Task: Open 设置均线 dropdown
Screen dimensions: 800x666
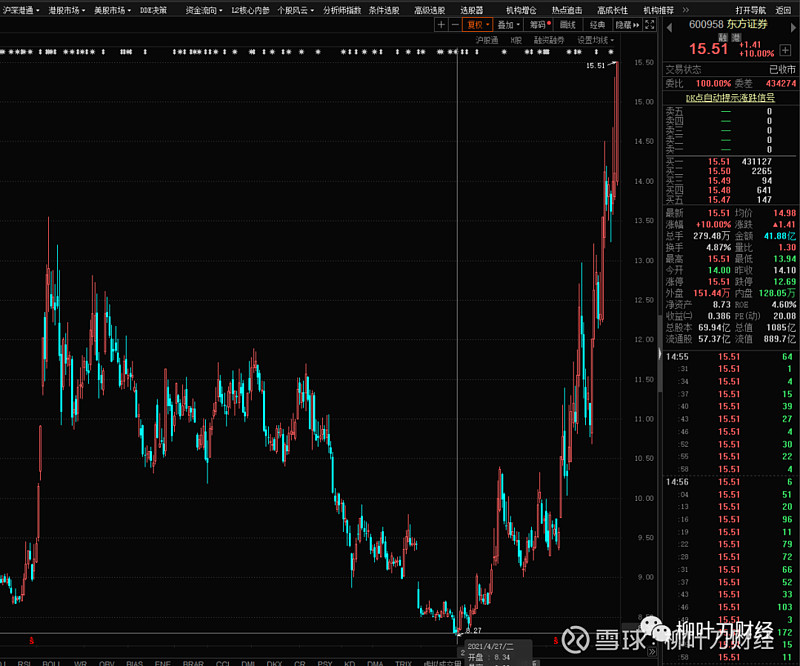Action: coord(595,40)
